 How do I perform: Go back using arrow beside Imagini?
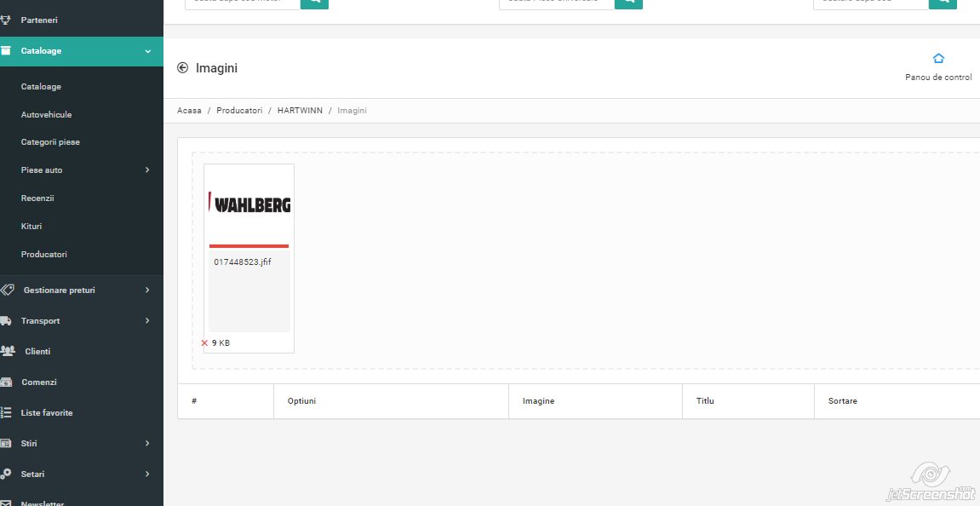point(182,67)
